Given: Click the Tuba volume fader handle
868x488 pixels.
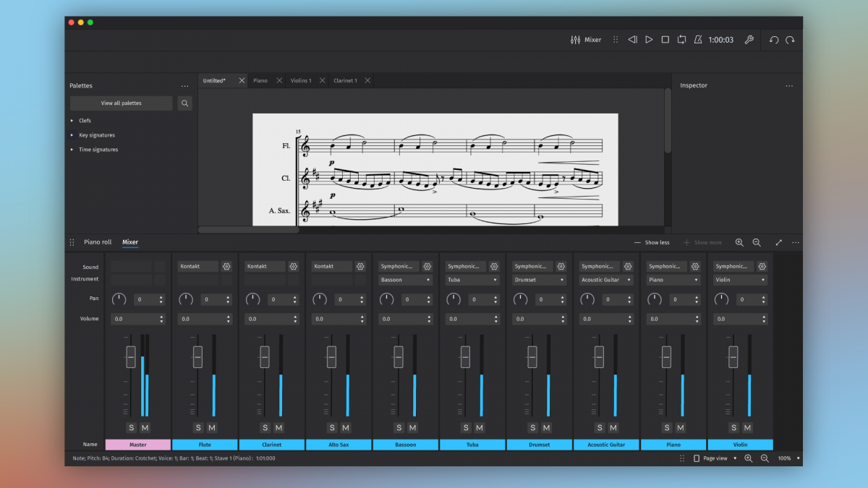Looking at the screenshot, I should [x=465, y=356].
